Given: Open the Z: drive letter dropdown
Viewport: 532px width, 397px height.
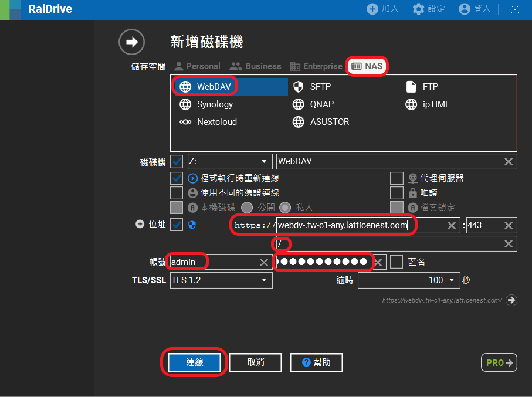Looking at the screenshot, I should [230, 161].
